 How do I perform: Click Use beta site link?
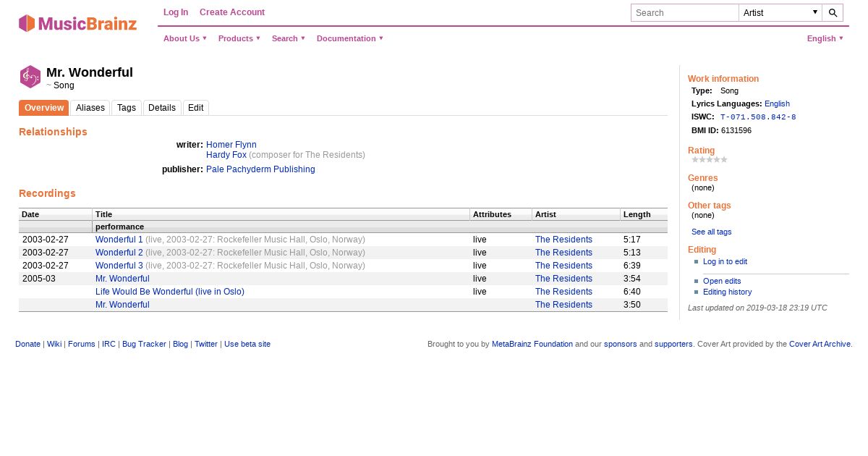pos(247,344)
